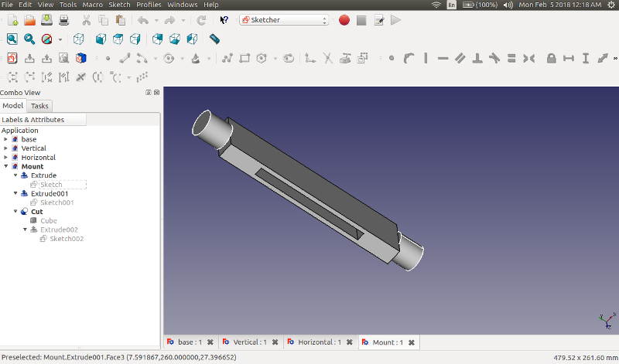Select Sketch001 in the model tree
The width and height of the screenshot is (619, 364).
tap(56, 202)
